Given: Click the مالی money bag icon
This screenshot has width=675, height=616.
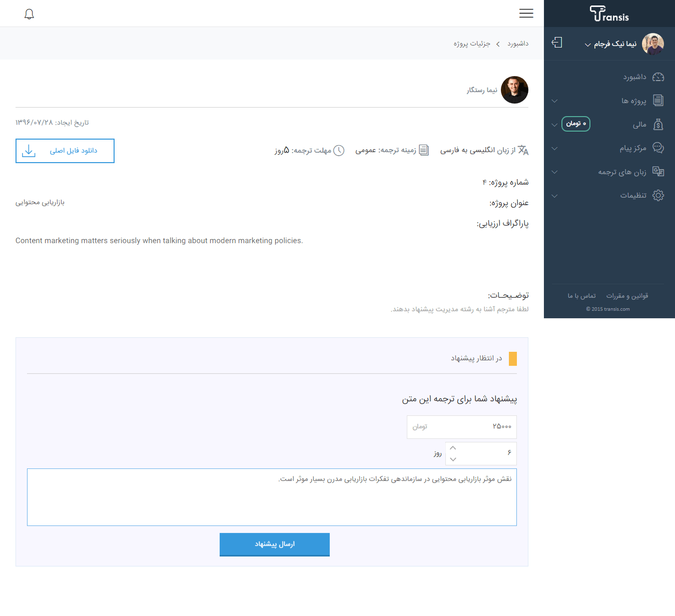Looking at the screenshot, I should click(x=658, y=125).
